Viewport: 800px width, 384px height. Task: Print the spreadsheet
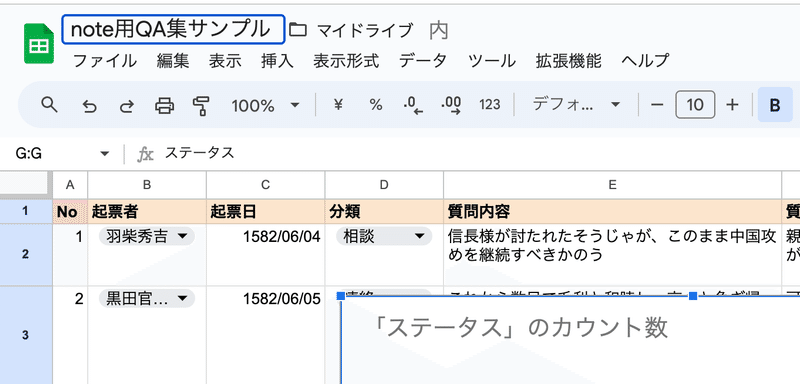coord(164,106)
